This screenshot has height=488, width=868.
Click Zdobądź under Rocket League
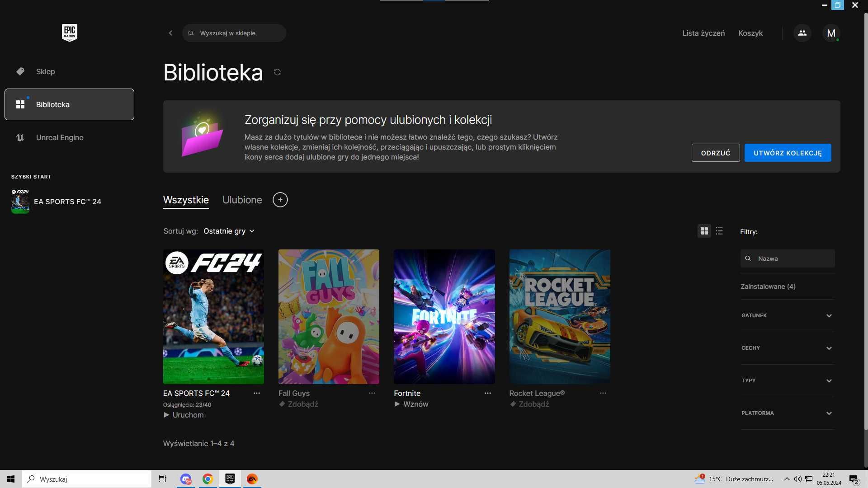click(529, 404)
